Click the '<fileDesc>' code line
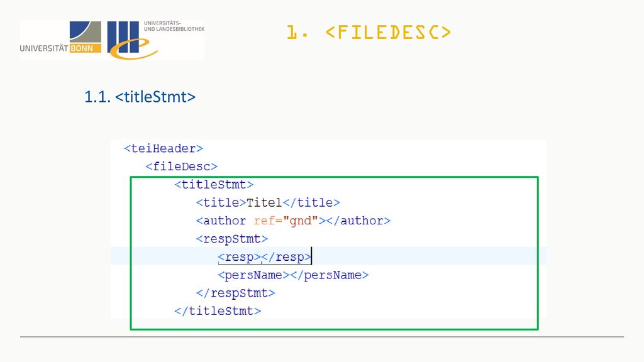The height and width of the screenshot is (362, 644). (x=181, y=166)
